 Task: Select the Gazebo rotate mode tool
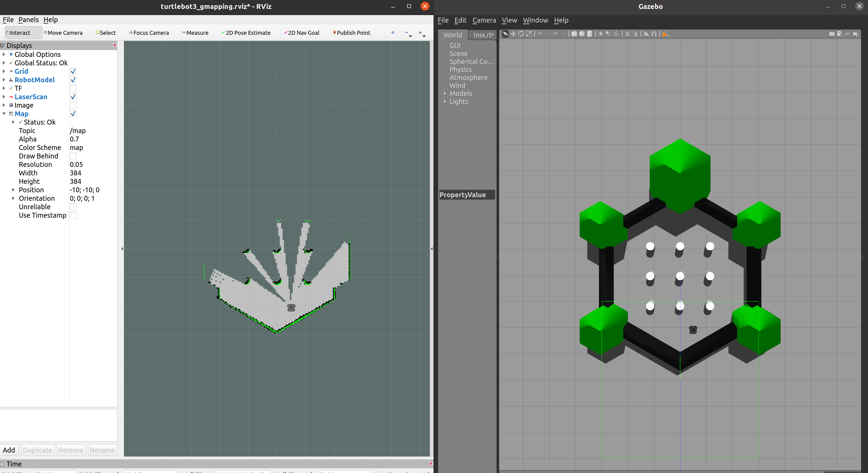521,34
